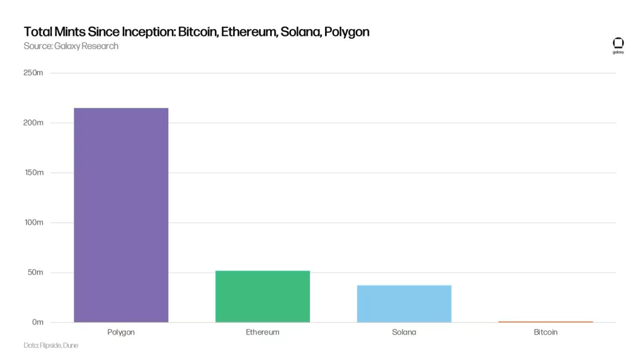Click the 200m y-axis label
The height and width of the screenshot is (363, 644).
(33, 122)
